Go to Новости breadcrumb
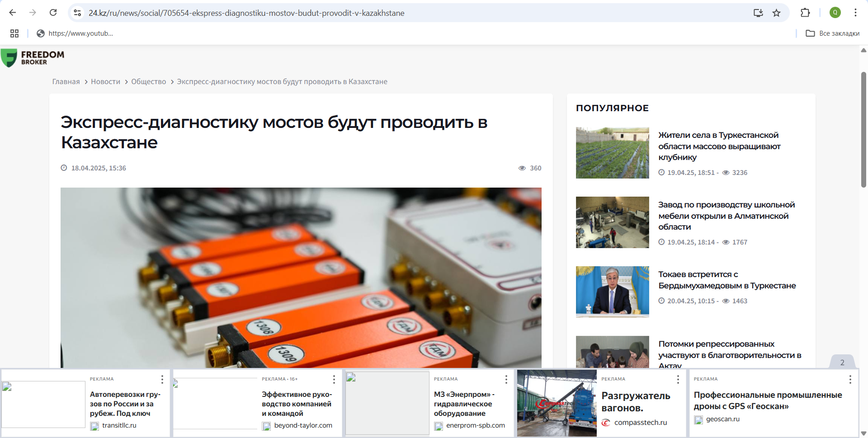The width and height of the screenshot is (868, 438). 105,82
